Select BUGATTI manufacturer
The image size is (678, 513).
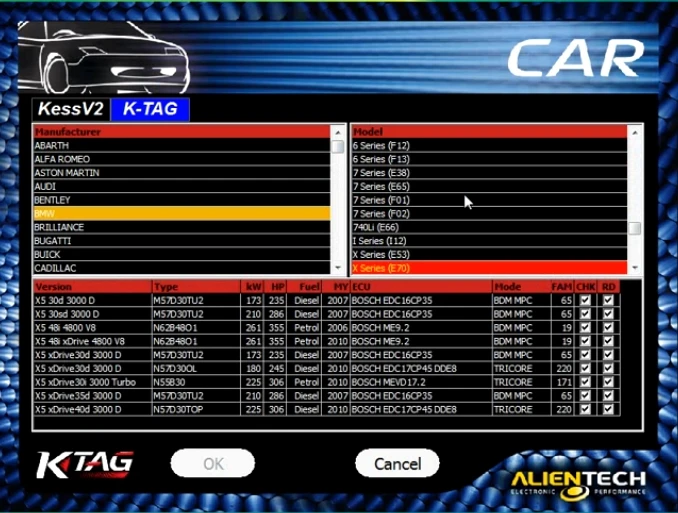(x=182, y=241)
